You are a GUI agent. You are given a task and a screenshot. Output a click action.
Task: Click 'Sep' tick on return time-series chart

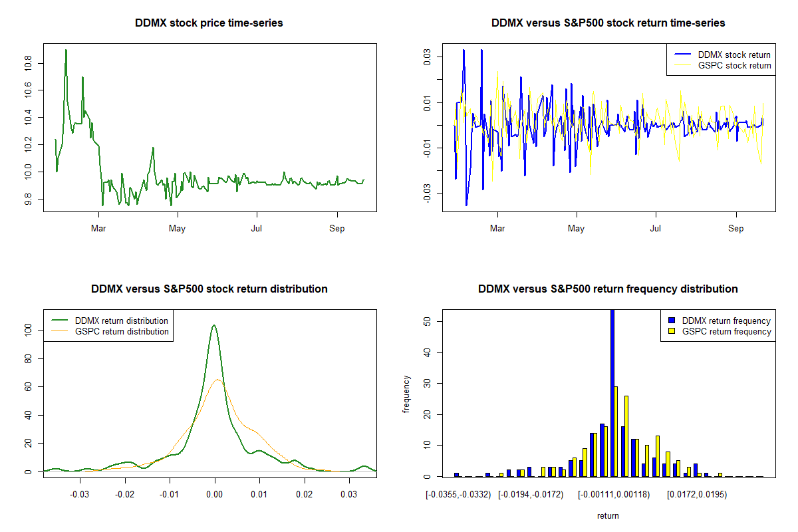pyautogui.click(x=735, y=228)
